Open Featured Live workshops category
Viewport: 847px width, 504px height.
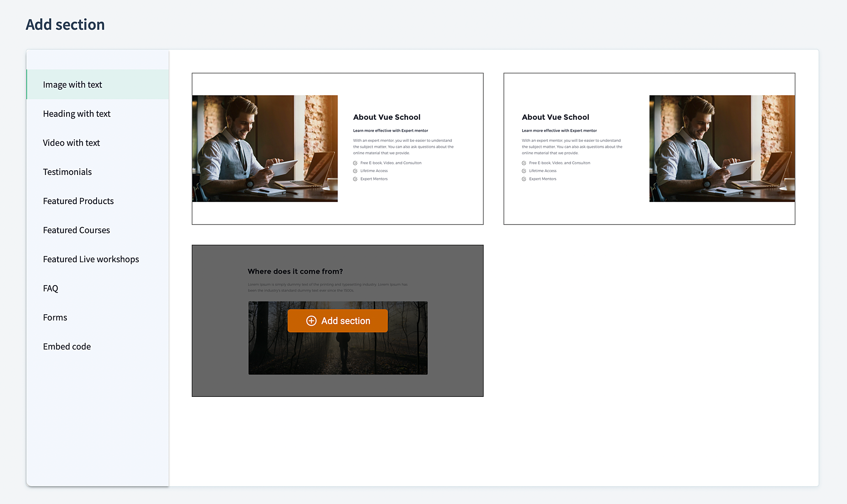(91, 259)
